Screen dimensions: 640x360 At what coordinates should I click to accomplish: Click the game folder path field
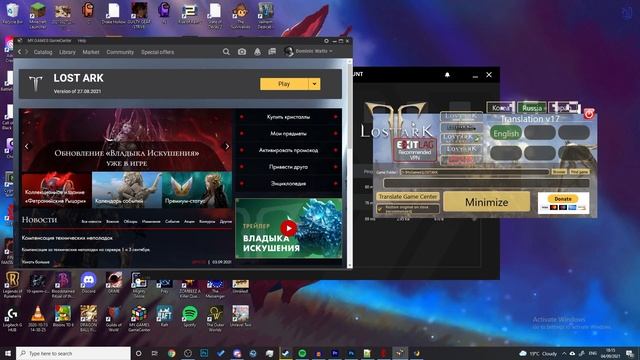point(474,172)
